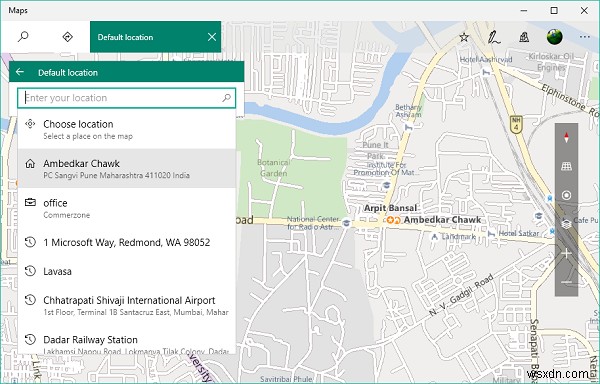Click the history icon beside Lavasa

pos(30,271)
